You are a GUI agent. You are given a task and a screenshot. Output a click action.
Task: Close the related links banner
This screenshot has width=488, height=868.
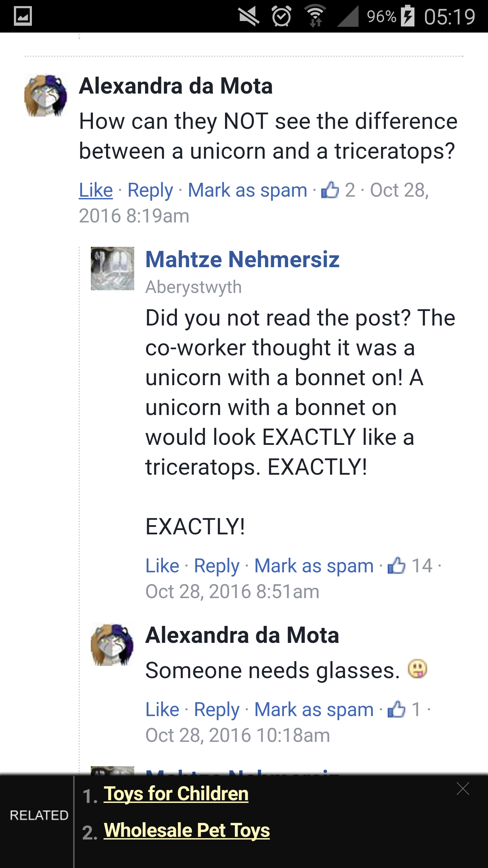point(463,789)
